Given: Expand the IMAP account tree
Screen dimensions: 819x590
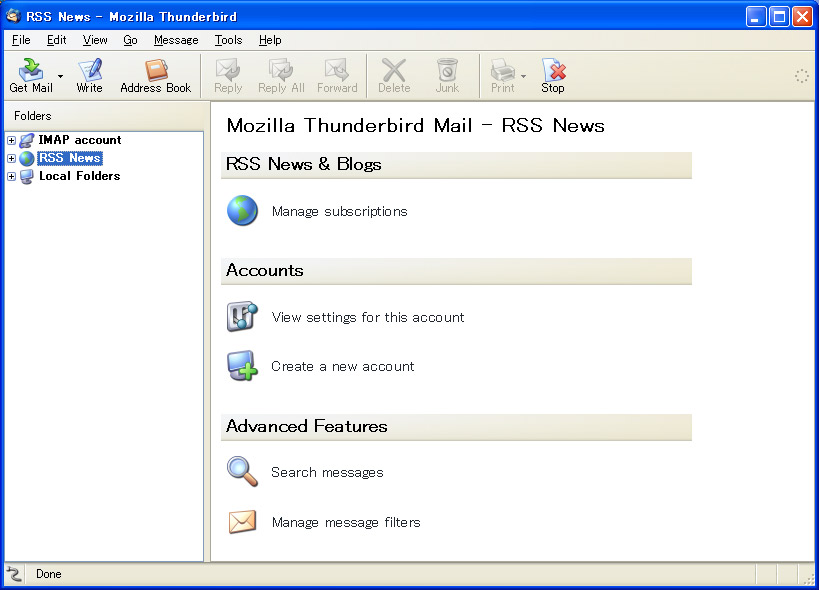Looking at the screenshot, I should click(x=11, y=140).
